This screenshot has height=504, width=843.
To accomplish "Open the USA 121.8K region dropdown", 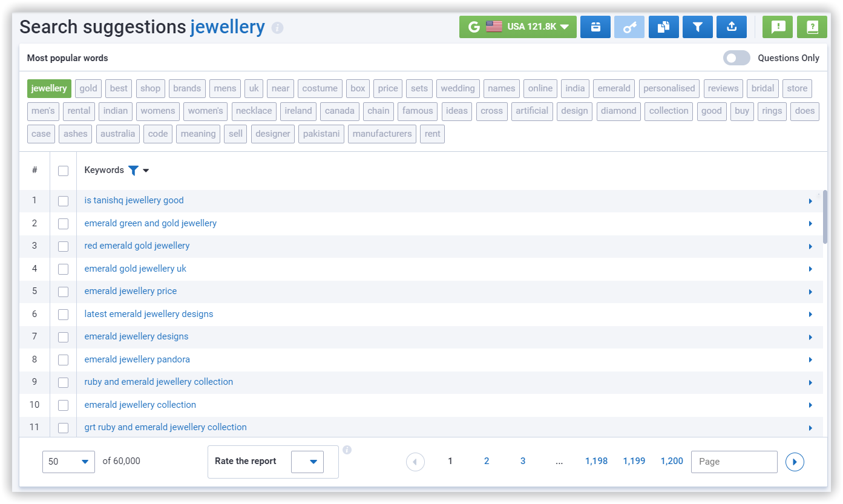I will click(517, 27).
